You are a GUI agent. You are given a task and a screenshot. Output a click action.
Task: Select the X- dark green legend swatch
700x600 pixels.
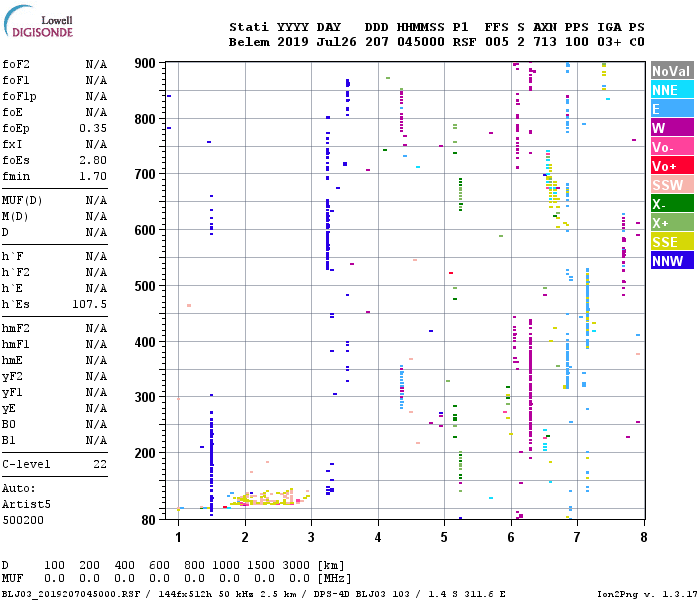coord(672,204)
